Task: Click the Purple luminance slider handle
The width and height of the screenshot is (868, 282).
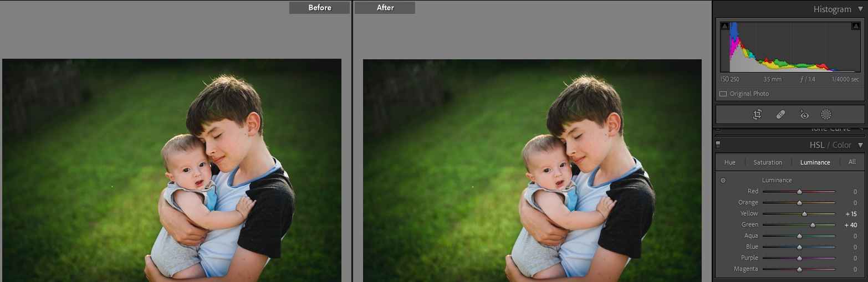Action: 799,258
